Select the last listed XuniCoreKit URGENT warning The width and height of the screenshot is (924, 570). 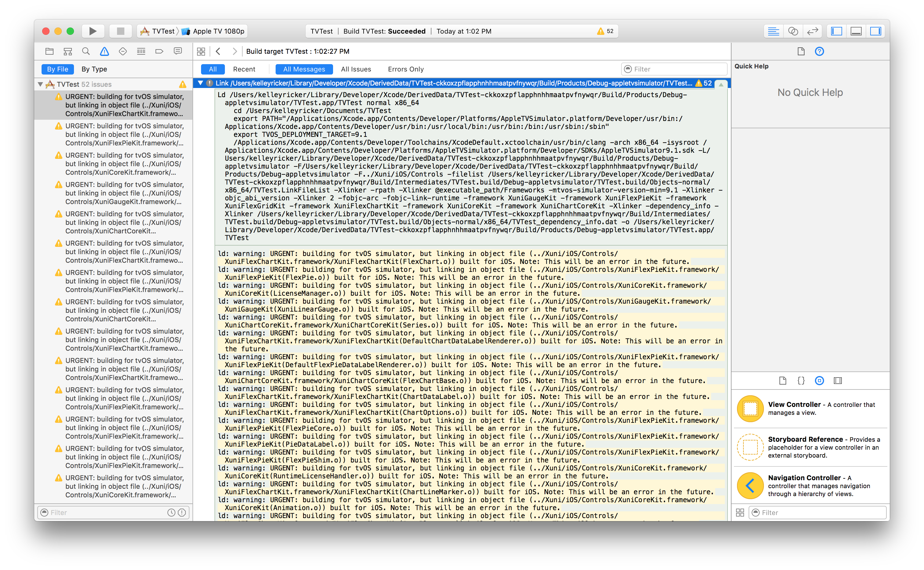click(x=113, y=486)
